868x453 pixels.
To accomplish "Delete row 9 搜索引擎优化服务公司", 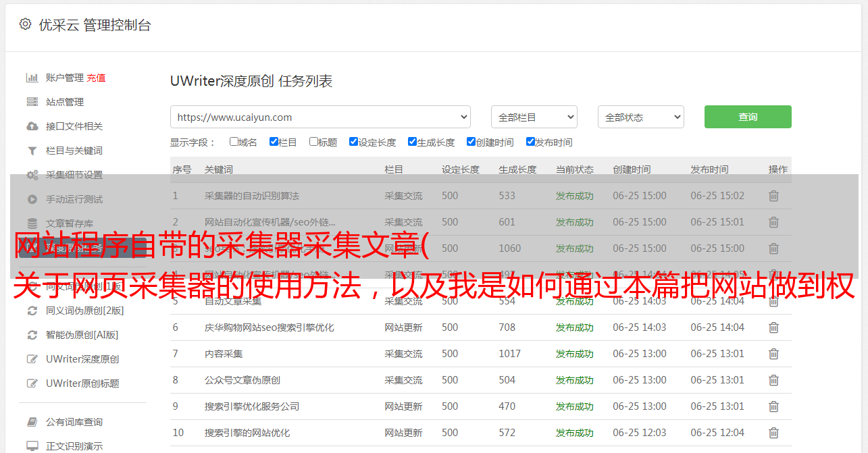I will [x=773, y=406].
